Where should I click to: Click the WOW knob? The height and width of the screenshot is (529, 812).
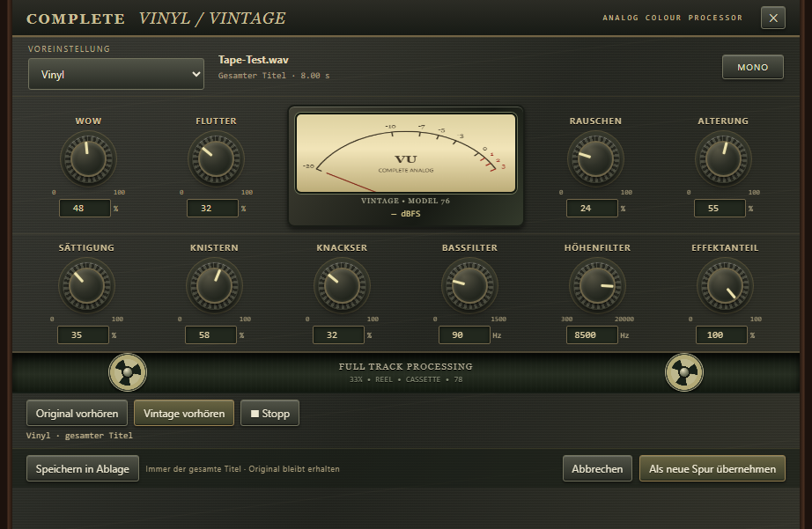(88, 159)
